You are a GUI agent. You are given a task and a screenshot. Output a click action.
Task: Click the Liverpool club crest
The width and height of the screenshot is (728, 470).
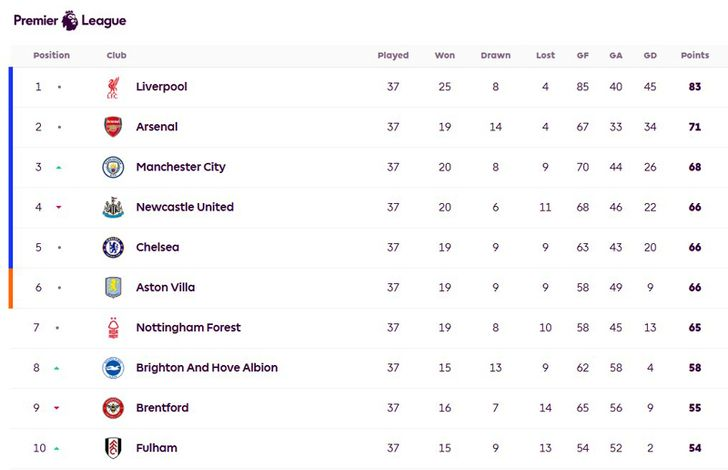coord(113,88)
